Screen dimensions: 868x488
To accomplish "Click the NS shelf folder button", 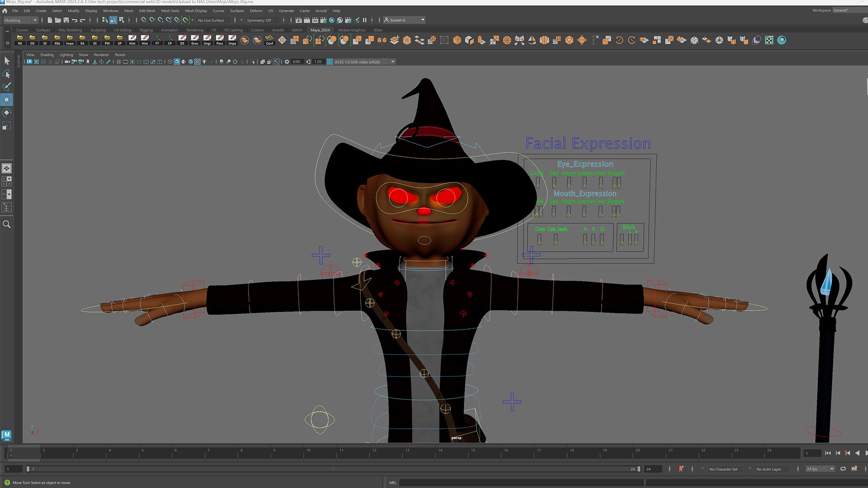I will tap(20, 40).
